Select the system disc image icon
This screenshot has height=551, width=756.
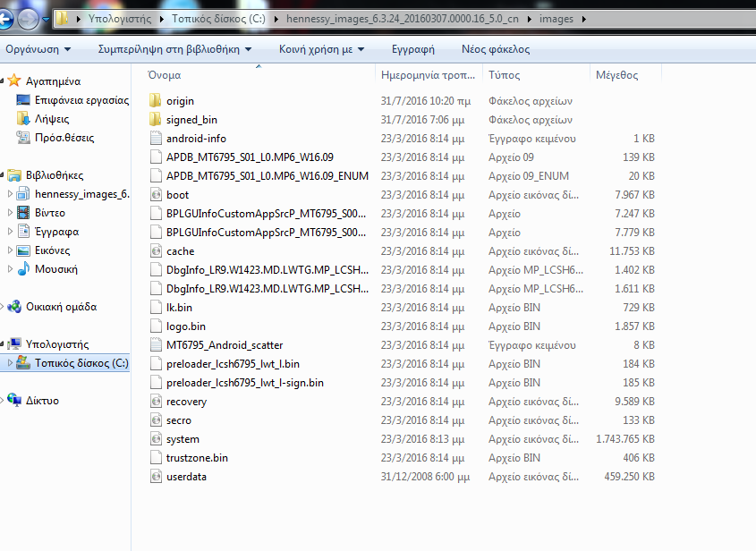156,439
